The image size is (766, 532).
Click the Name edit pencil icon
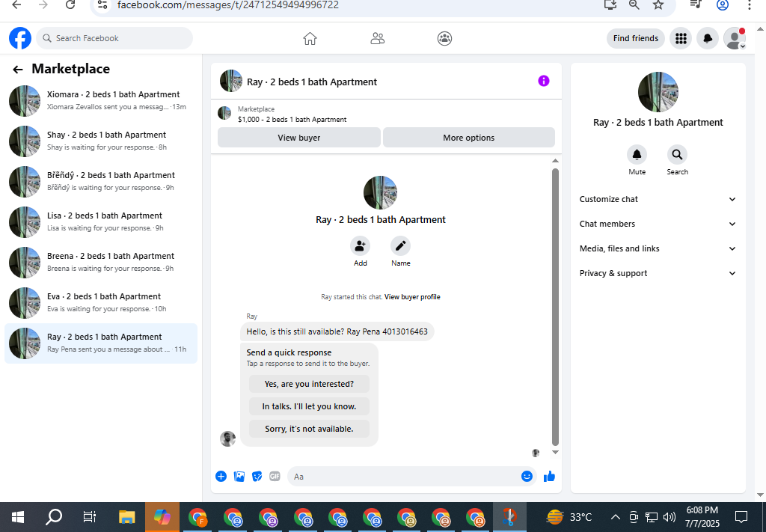point(401,245)
